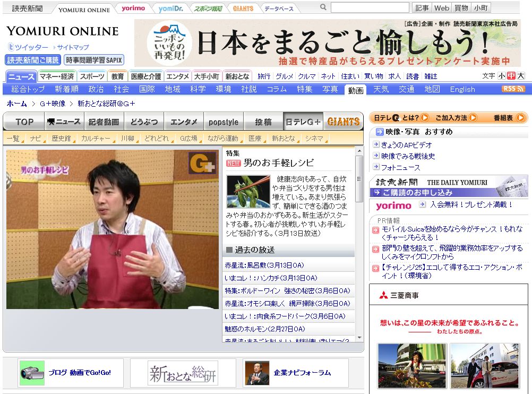Open the 新おとな総研 banner
The height and width of the screenshot is (394, 532).
(183, 373)
